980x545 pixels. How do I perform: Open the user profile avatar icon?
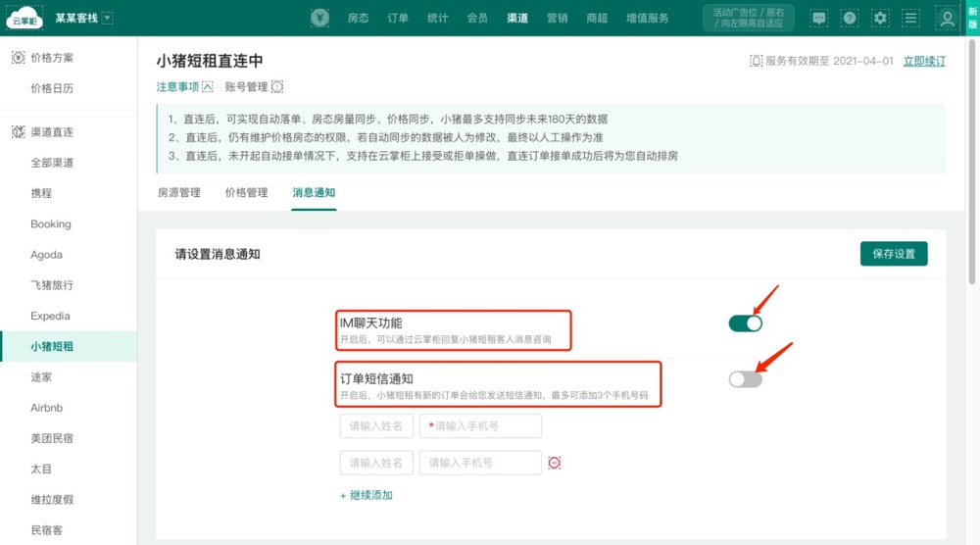coord(947,18)
